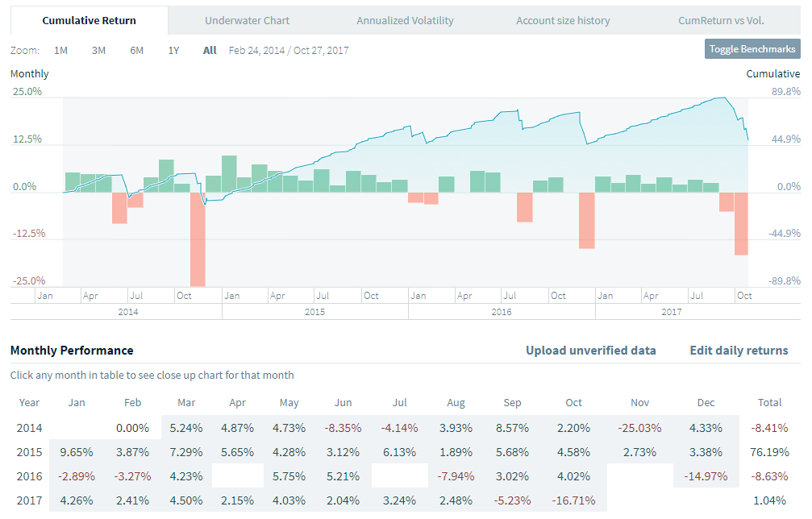Select the All zoom range
The height and width of the screenshot is (519, 812).
(x=210, y=50)
